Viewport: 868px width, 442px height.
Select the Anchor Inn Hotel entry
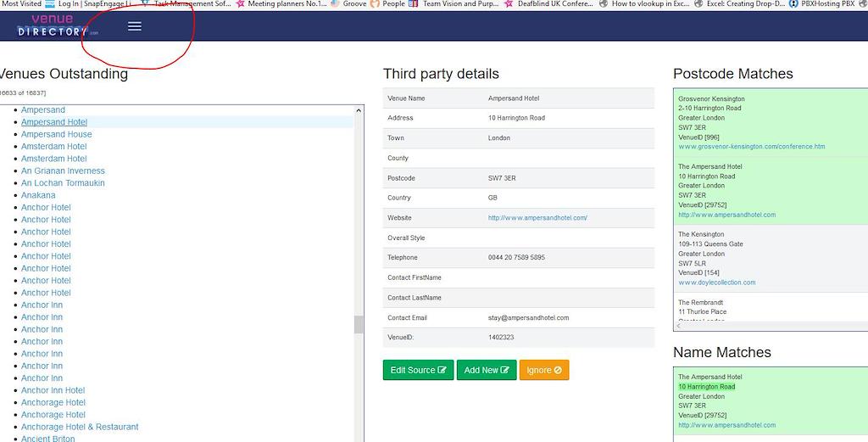pos(53,390)
